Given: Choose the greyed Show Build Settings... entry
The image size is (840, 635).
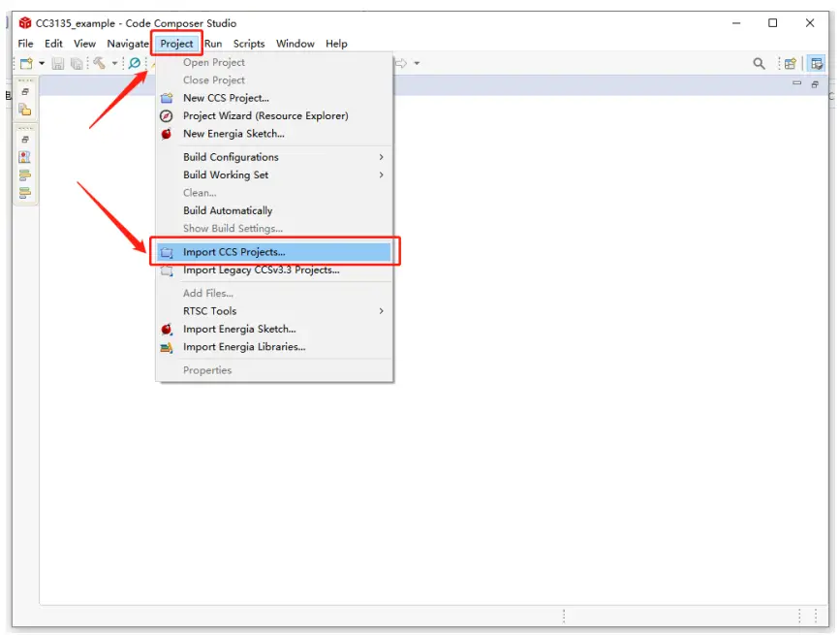Looking at the screenshot, I should click(x=274, y=228).
